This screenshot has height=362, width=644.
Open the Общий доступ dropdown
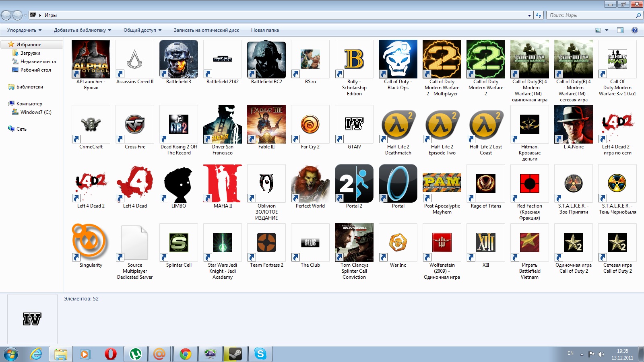[142, 30]
